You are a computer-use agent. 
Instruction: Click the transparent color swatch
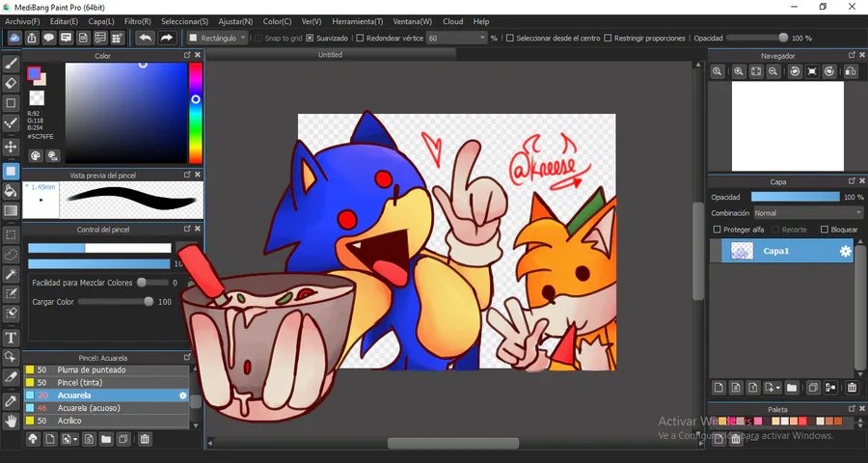point(37,98)
